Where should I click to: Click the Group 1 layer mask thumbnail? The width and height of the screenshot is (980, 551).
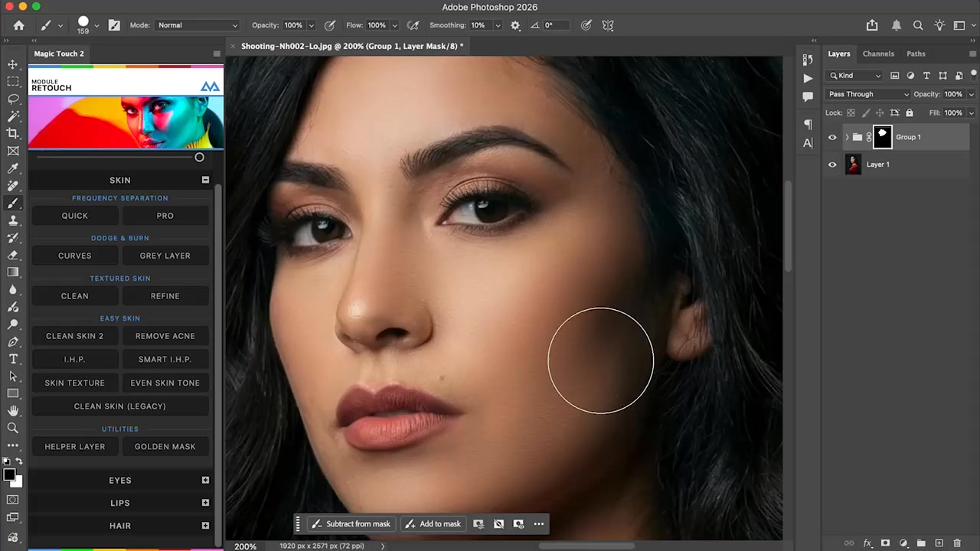click(882, 137)
